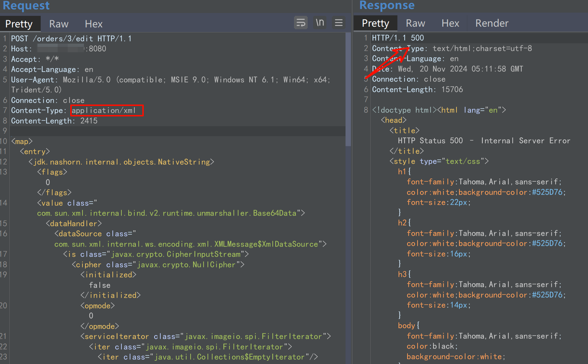Click the CipherInputStream class line

(x=156, y=254)
